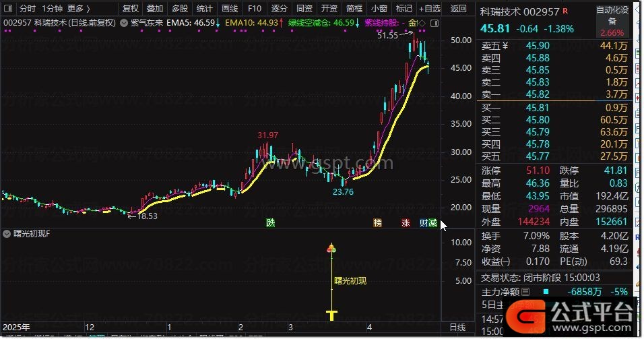
Task: Click the diamond marker icon after 金
Action: [x=422, y=24]
